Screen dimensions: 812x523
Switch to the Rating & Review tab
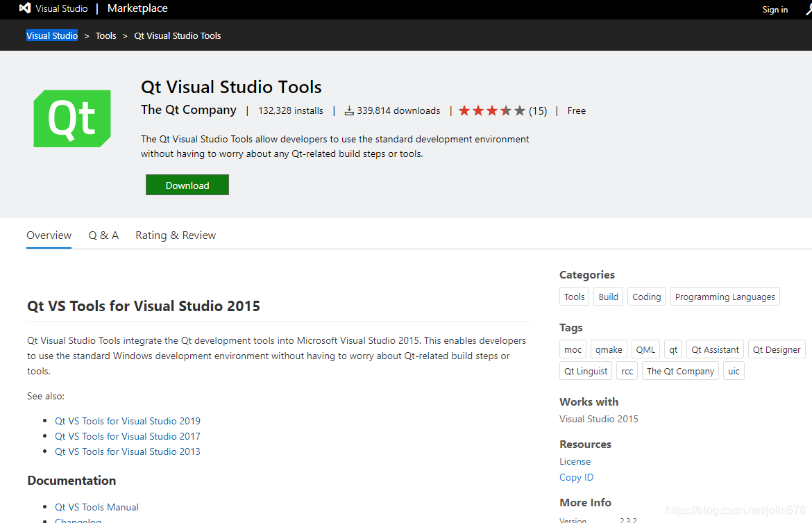coord(176,235)
